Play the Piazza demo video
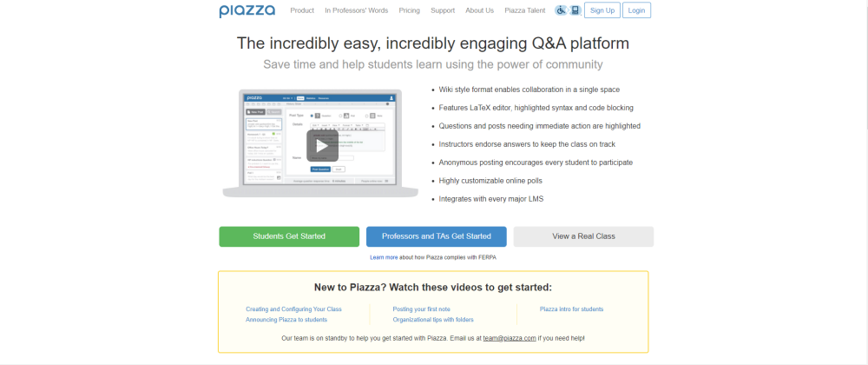 pos(322,146)
